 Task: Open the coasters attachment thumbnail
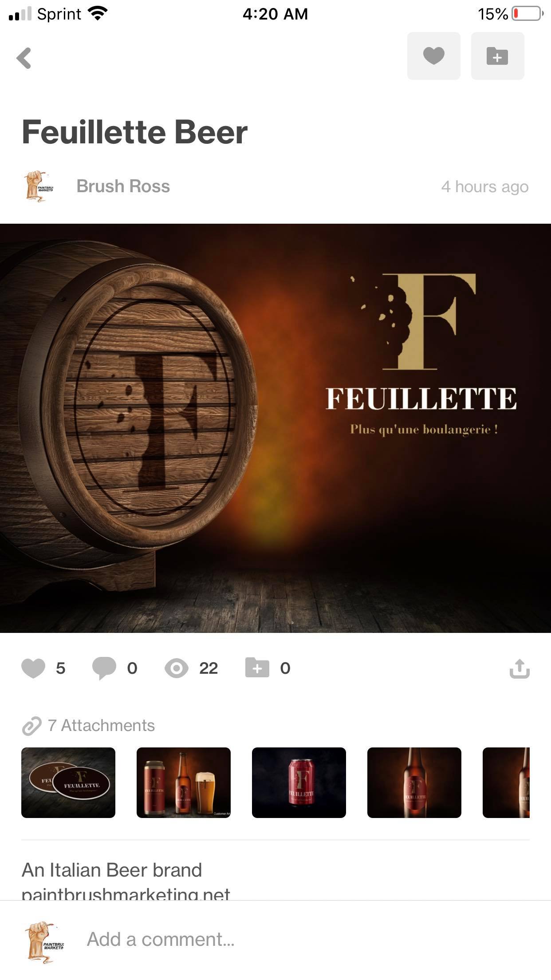coord(68,782)
